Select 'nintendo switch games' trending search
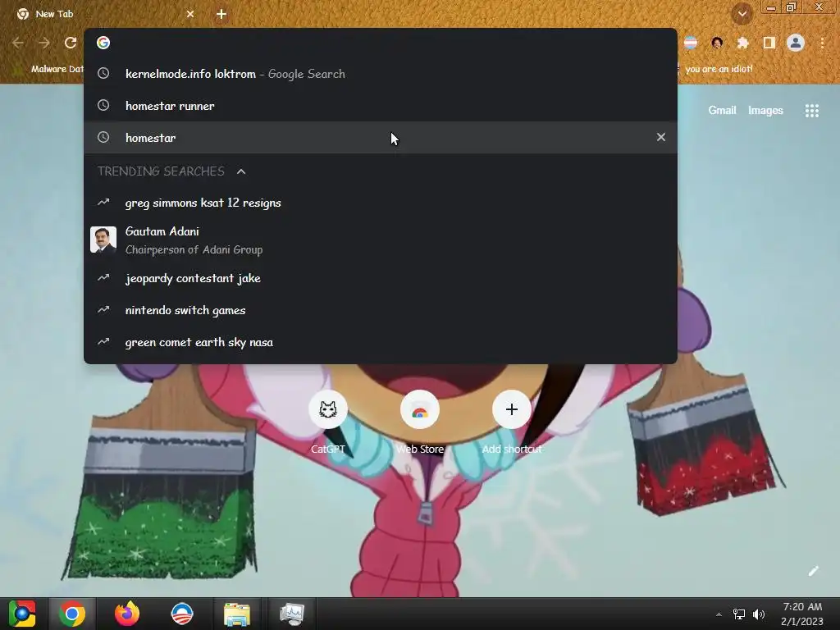Screen dimensions: 840x630 pos(381,310)
